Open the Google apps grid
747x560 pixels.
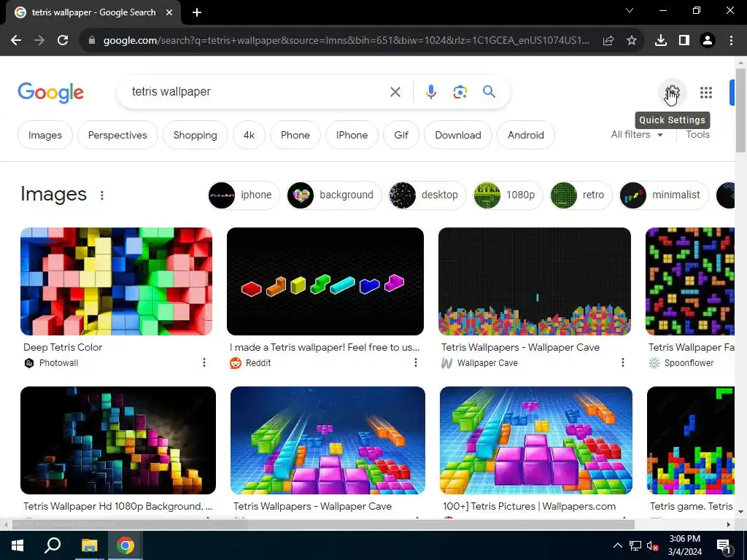[x=705, y=93]
